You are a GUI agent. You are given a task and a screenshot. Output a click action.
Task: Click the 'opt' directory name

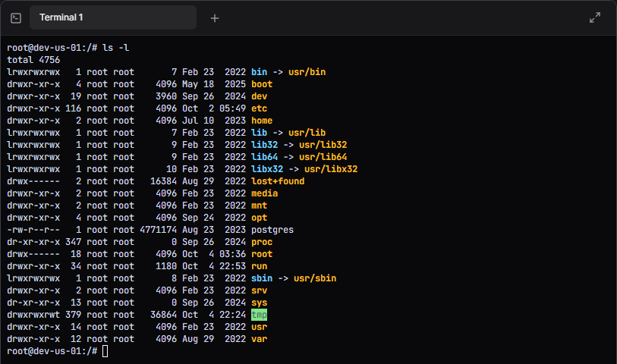point(259,218)
